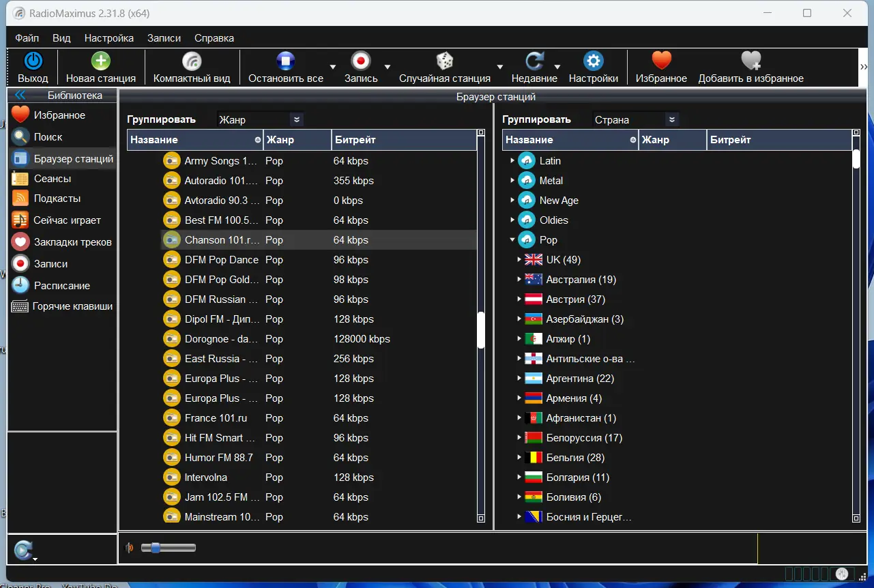874x588 pixels.
Task: Open Поиск in the library sidebar
Action: click(x=62, y=137)
